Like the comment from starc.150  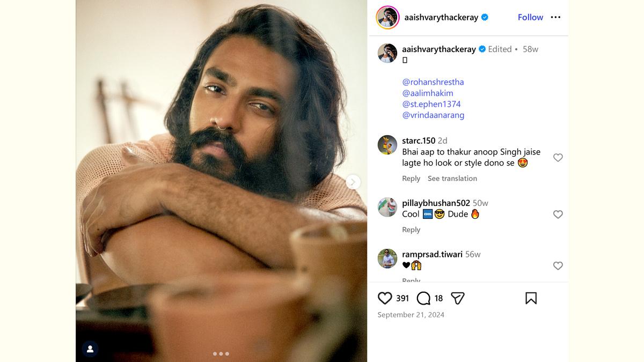point(558,158)
